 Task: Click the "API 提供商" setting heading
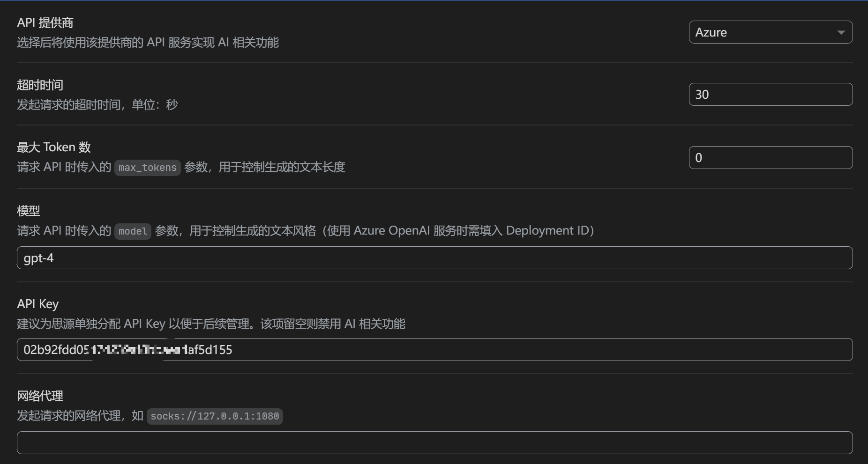click(45, 22)
